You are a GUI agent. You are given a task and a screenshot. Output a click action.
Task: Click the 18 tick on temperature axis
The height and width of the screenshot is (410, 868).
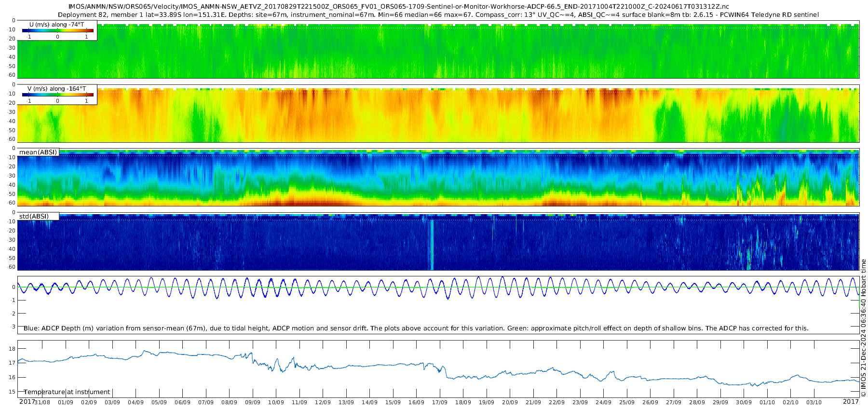pyautogui.click(x=13, y=349)
